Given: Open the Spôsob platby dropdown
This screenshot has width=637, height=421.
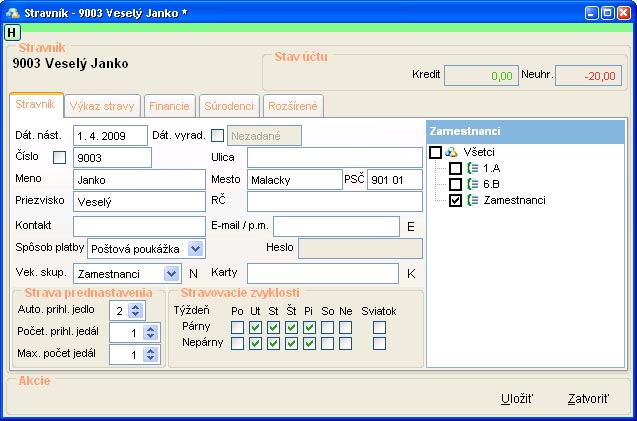Looking at the screenshot, I should pos(195,249).
